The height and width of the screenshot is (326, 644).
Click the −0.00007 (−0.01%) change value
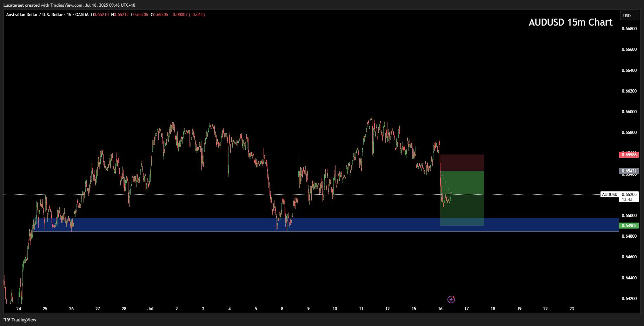(x=187, y=15)
